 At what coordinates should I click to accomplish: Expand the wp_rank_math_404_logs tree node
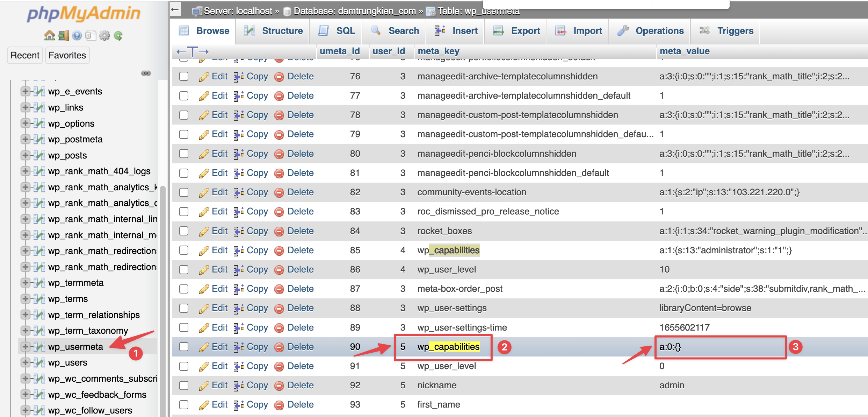[25, 171]
